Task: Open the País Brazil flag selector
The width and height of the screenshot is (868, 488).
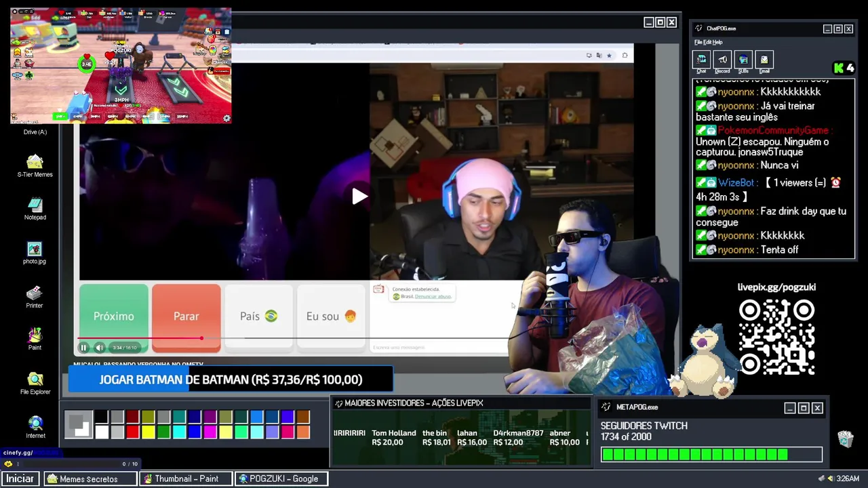Action: [x=258, y=317]
